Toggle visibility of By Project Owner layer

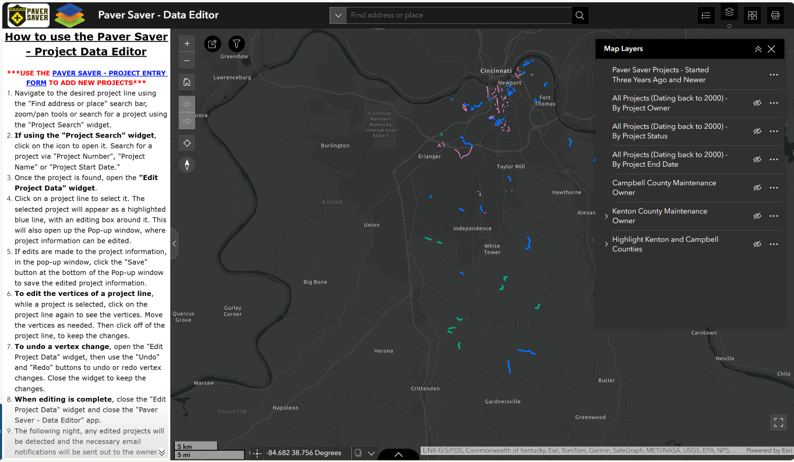coord(757,103)
